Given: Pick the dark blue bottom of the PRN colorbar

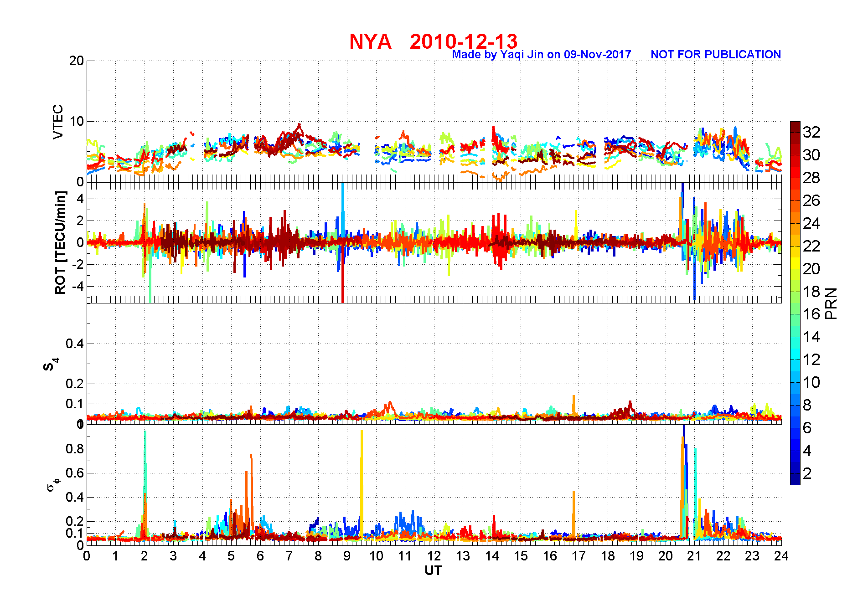Looking at the screenshot, I should pos(795,479).
